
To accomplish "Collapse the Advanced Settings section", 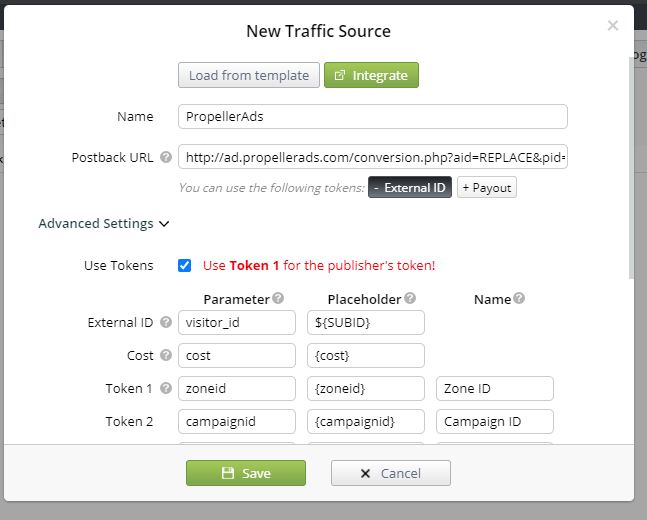I will pos(104,223).
